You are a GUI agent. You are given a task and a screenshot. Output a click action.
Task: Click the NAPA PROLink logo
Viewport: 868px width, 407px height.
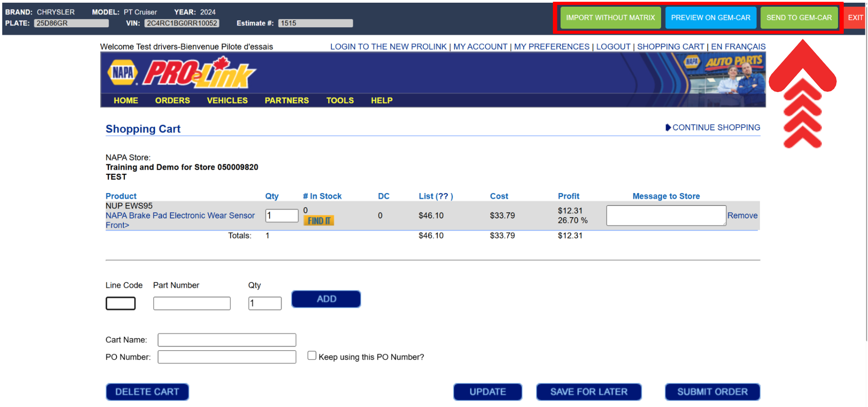pyautogui.click(x=181, y=72)
